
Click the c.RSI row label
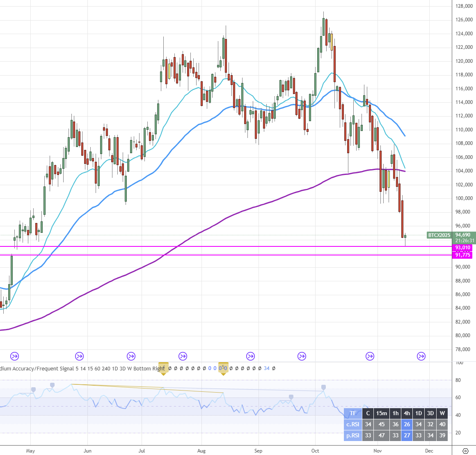353,424
